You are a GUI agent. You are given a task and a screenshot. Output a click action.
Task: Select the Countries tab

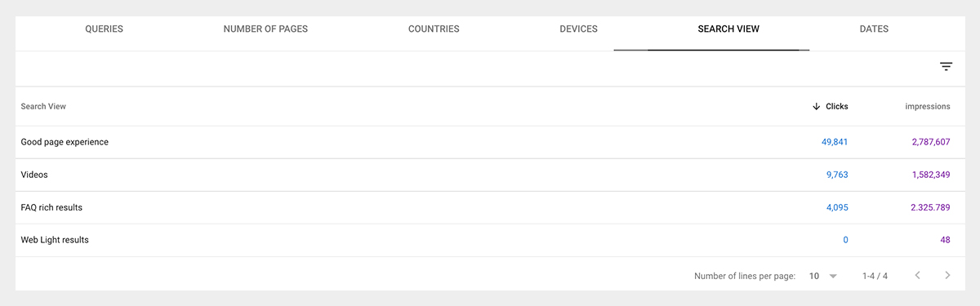tap(434, 29)
